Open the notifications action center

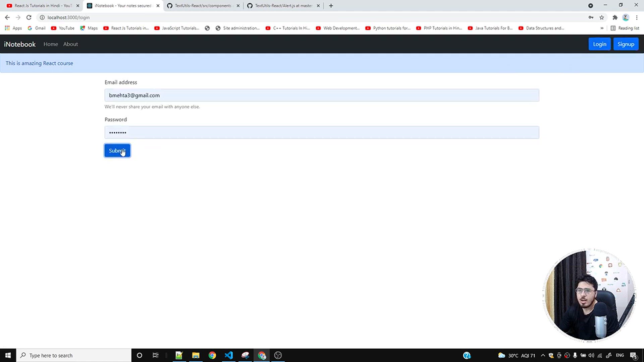(634, 355)
